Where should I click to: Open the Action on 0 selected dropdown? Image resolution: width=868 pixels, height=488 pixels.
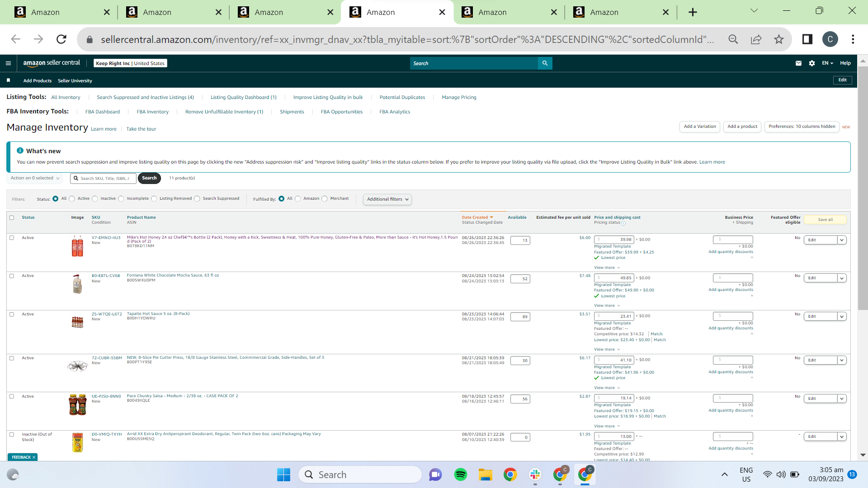[35, 178]
